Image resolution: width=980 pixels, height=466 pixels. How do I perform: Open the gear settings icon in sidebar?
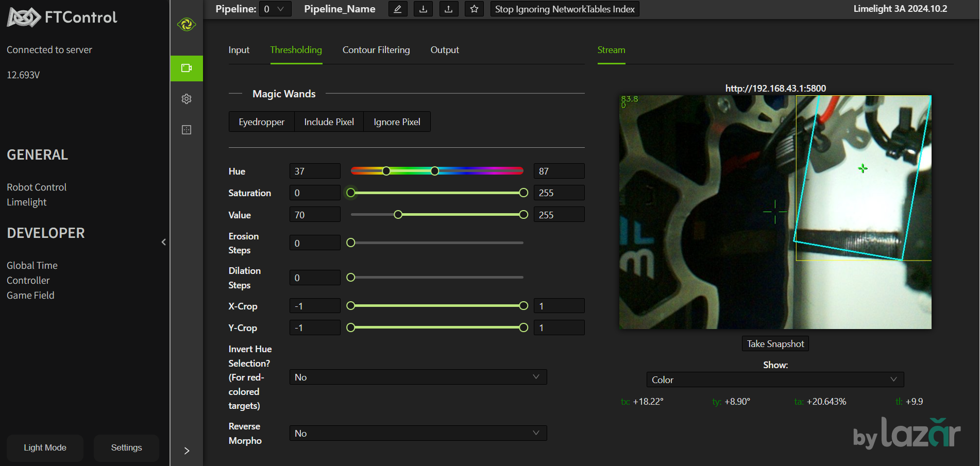(187, 99)
